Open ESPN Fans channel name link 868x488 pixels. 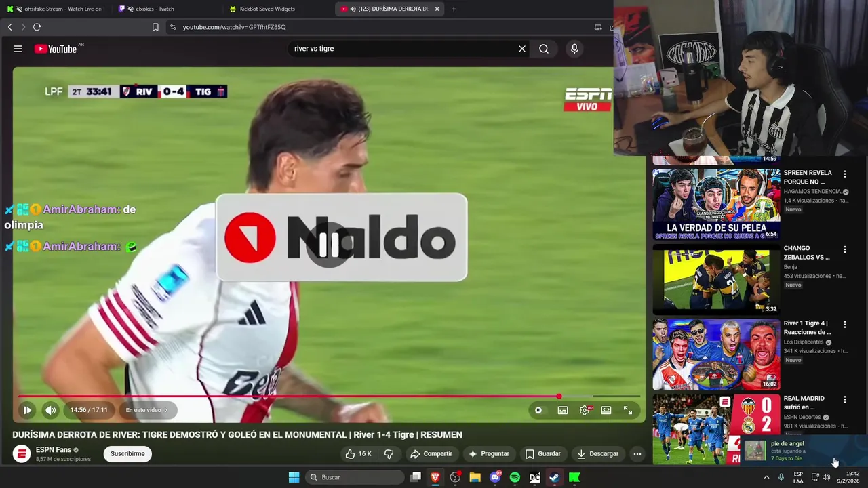click(54, 450)
